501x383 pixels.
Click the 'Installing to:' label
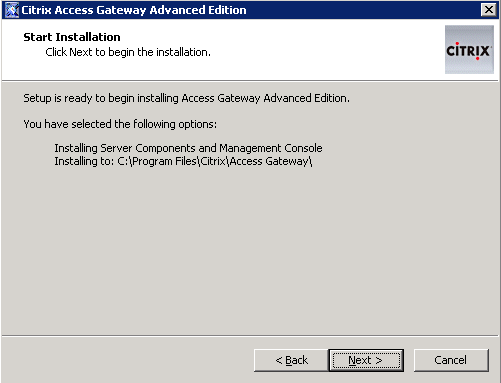click(x=84, y=161)
